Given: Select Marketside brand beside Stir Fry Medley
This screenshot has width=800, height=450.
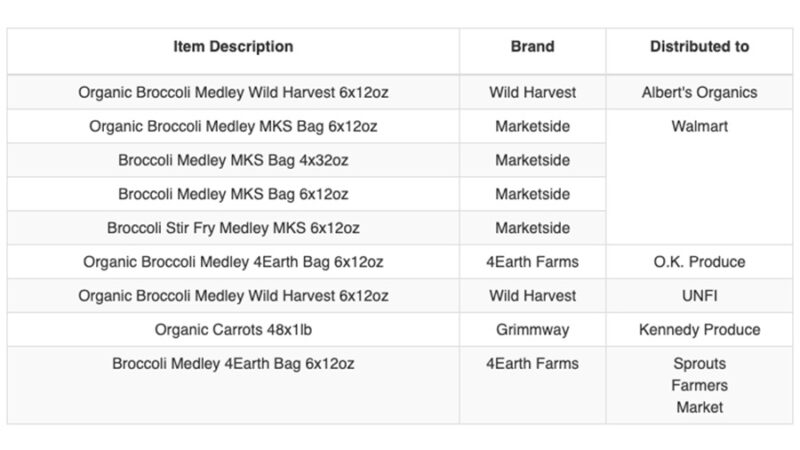Looking at the screenshot, I should point(532,228).
